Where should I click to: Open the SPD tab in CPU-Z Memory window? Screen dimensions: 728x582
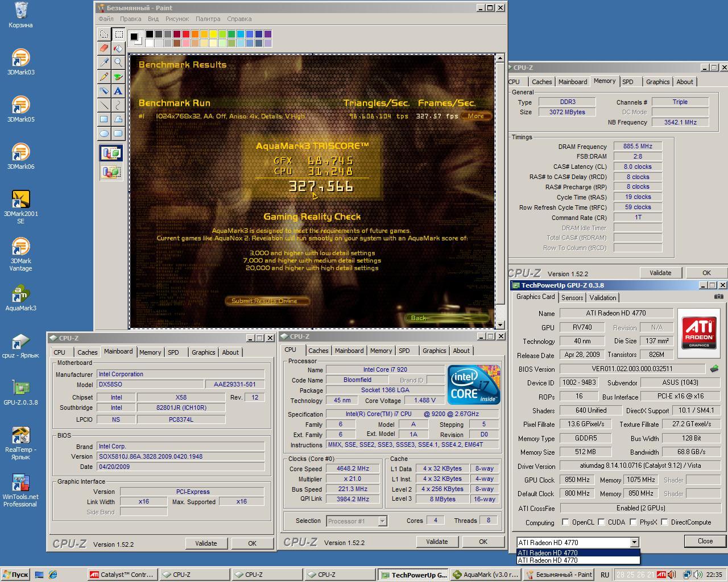pos(628,82)
